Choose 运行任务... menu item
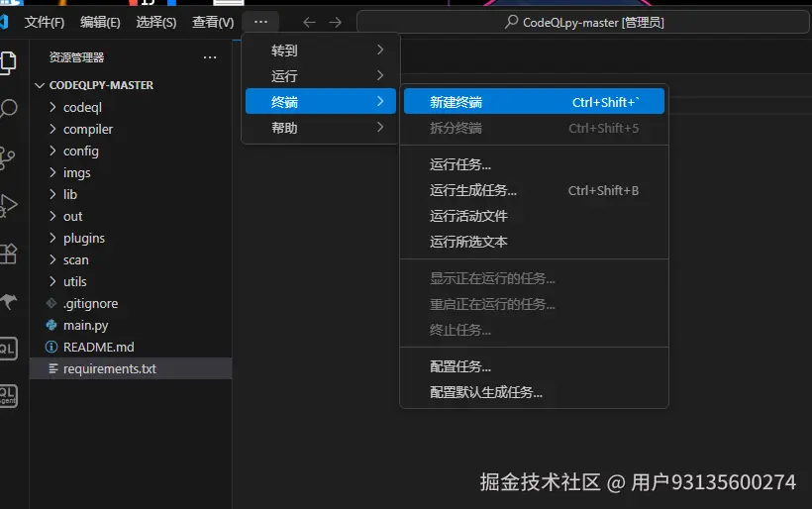The height and width of the screenshot is (509, 812). coord(534,164)
